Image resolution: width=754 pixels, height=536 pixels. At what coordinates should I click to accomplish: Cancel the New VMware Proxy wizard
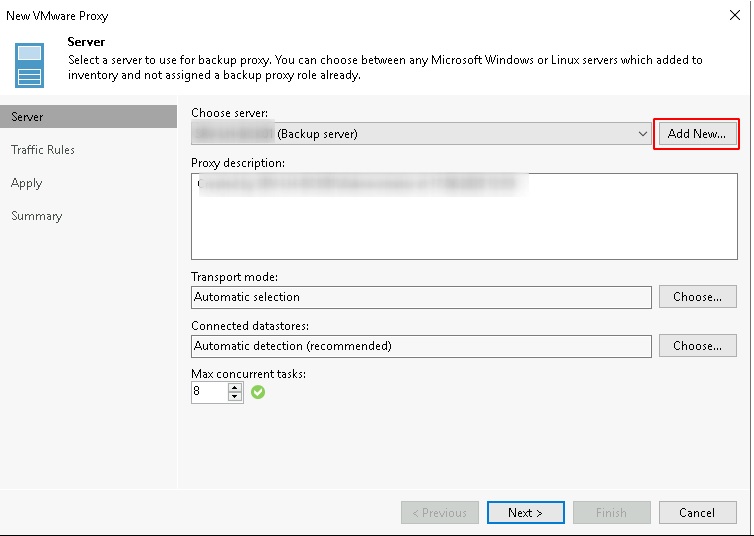(697, 512)
